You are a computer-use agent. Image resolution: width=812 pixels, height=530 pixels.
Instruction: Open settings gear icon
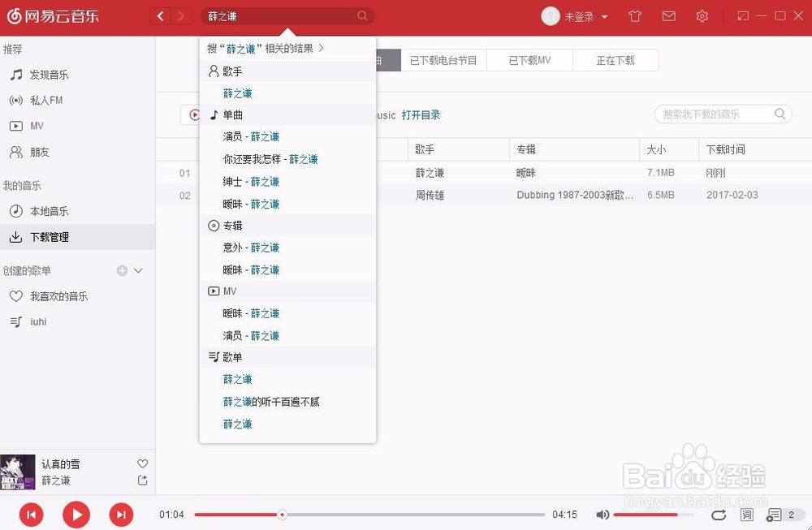pos(702,16)
